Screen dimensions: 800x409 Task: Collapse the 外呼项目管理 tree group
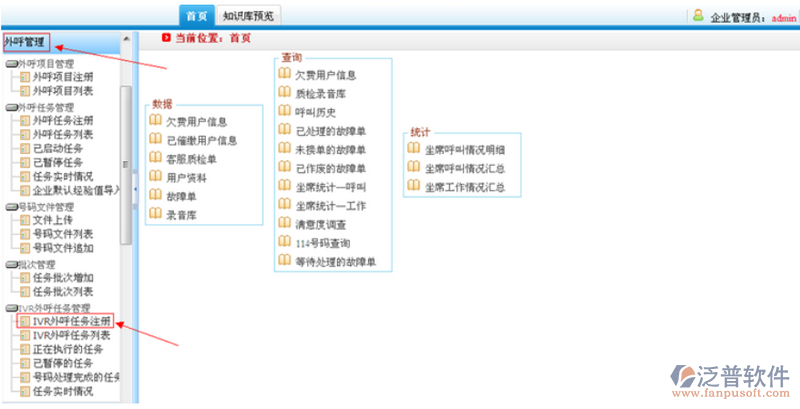coord(11,63)
